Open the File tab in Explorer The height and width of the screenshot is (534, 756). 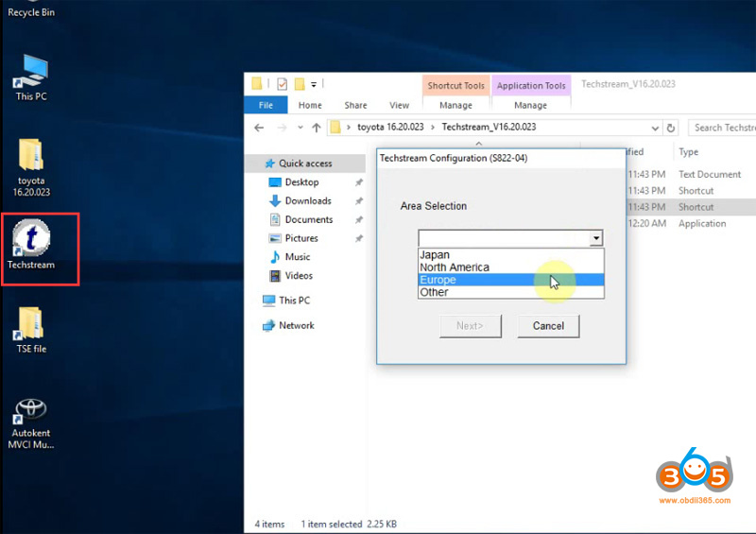click(266, 105)
